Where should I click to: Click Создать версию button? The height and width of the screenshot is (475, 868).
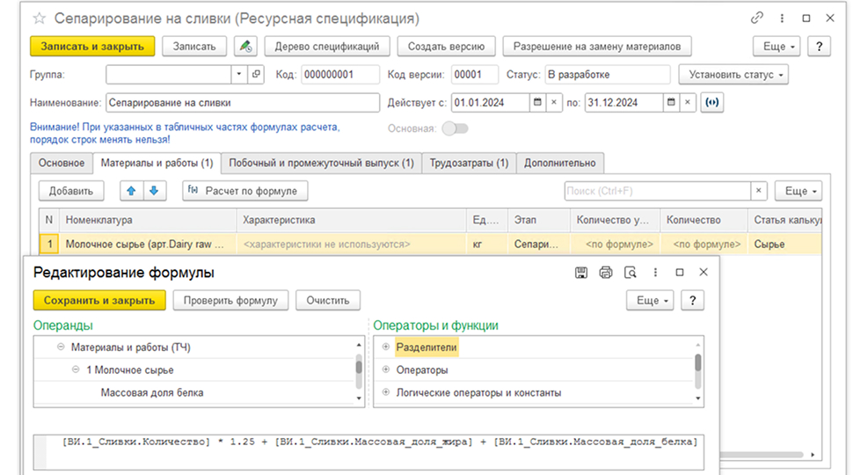pos(446,47)
